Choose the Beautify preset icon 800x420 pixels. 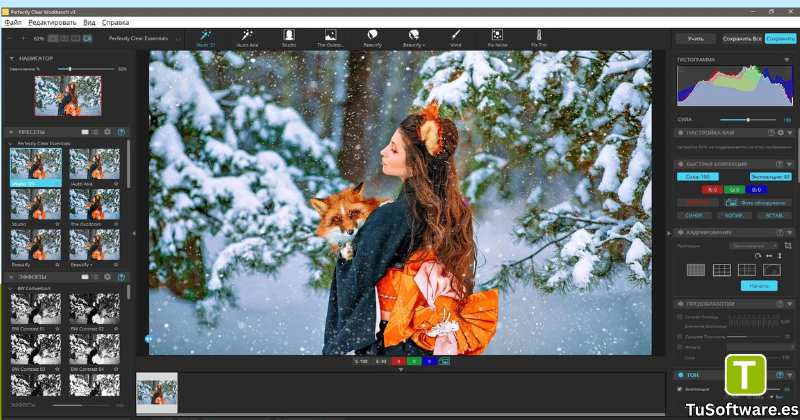click(372, 38)
